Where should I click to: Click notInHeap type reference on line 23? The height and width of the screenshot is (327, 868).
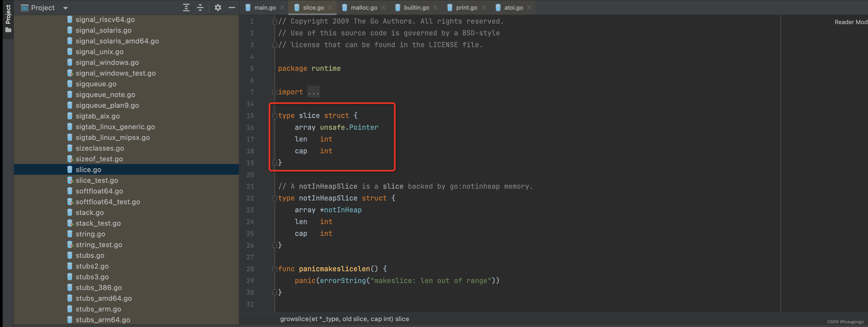click(x=343, y=210)
